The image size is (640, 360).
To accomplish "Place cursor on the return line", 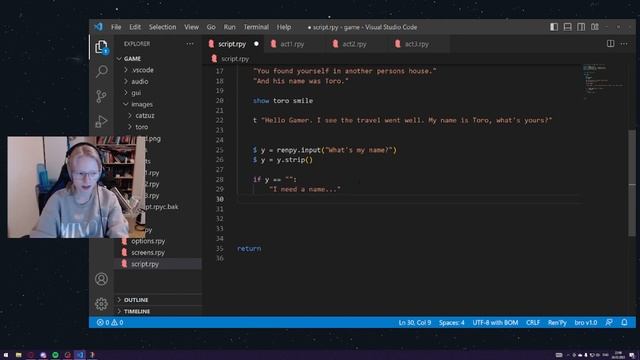I will click(249, 249).
